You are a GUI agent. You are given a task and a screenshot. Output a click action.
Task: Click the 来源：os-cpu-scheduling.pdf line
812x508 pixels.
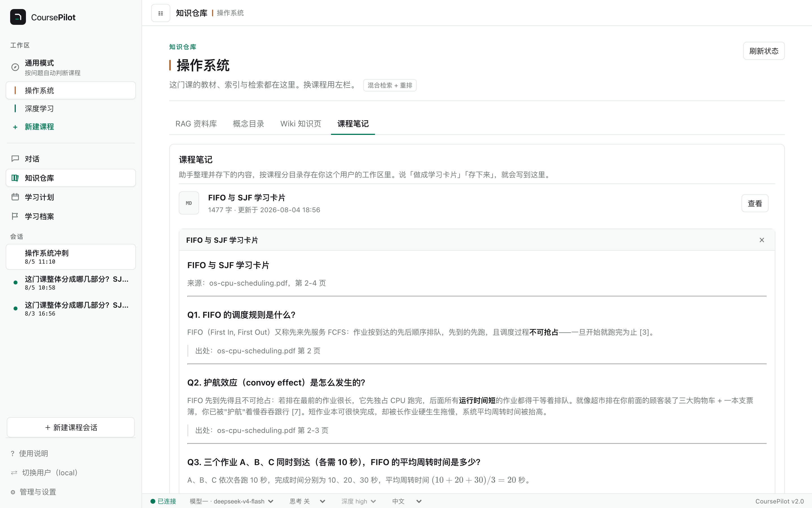pos(256,283)
